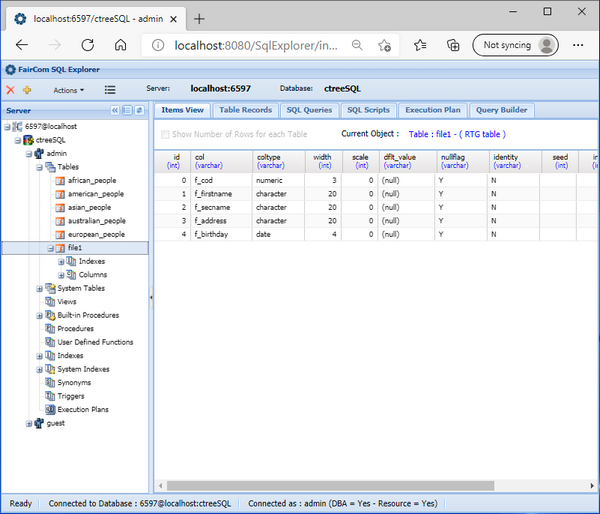Expand the System Indexes node
Viewport: 600px width, 514px height.
click(39, 370)
